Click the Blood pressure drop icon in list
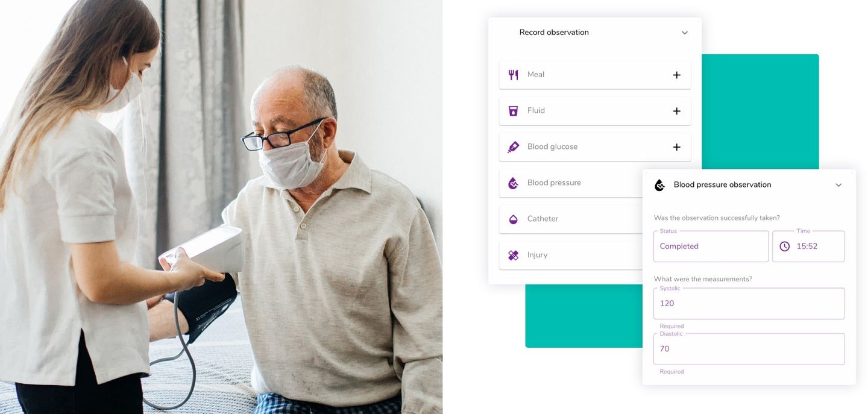 513,183
